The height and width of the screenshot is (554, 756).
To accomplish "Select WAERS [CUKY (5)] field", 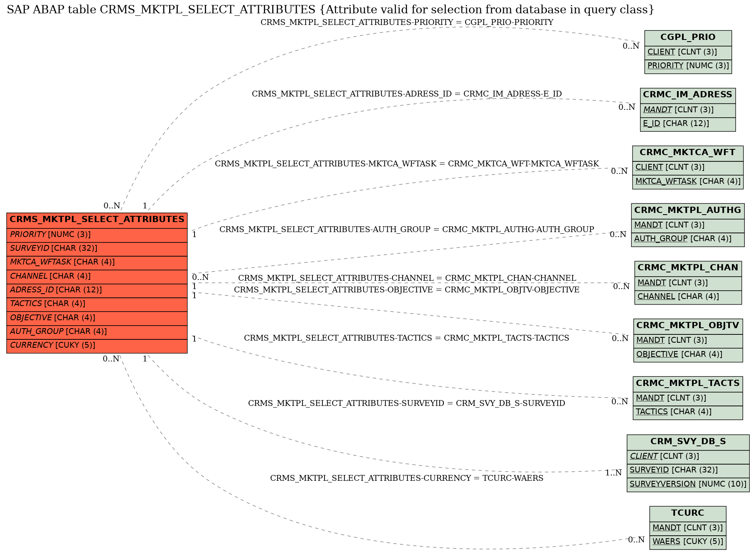I will coord(688,542).
